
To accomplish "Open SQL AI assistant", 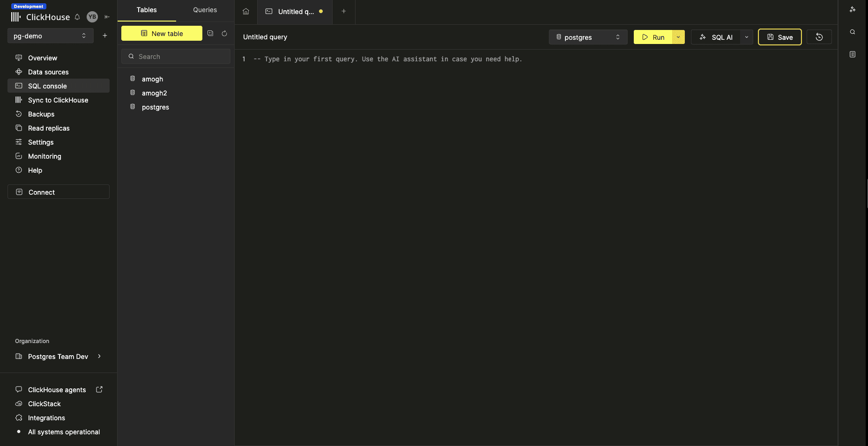I will click(716, 37).
